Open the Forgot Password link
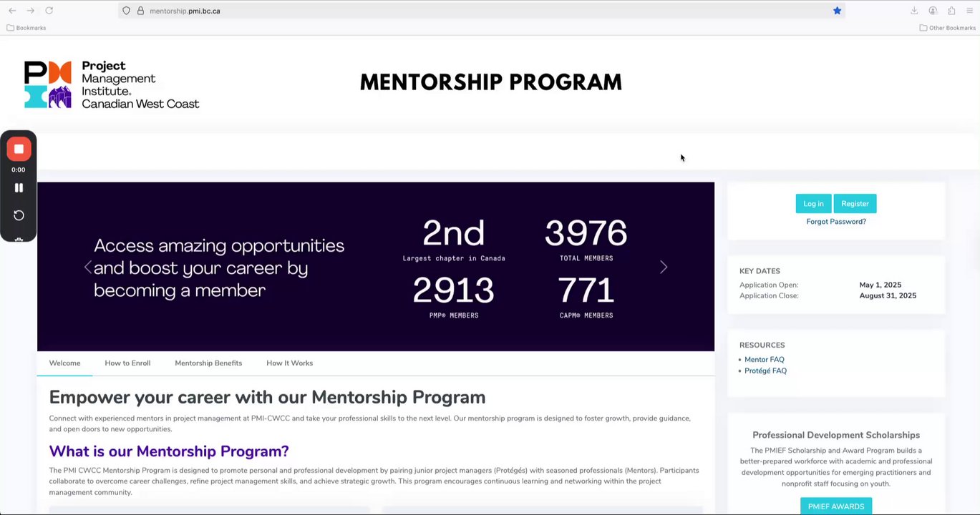The width and height of the screenshot is (980, 515). (836, 222)
